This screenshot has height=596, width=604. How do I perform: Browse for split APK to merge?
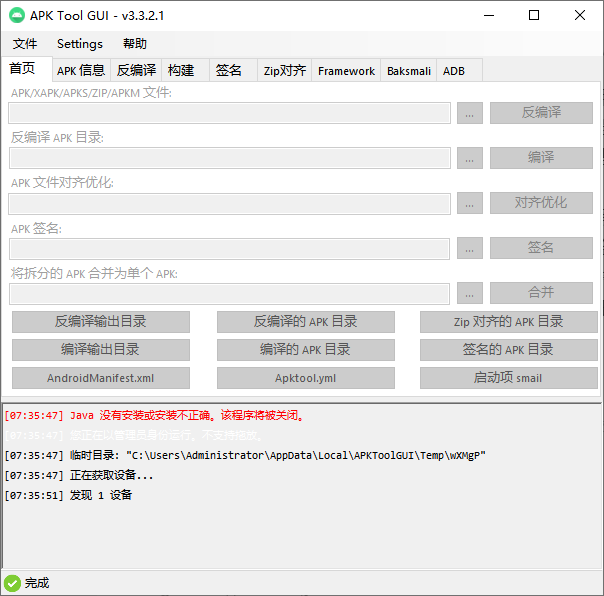470,293
